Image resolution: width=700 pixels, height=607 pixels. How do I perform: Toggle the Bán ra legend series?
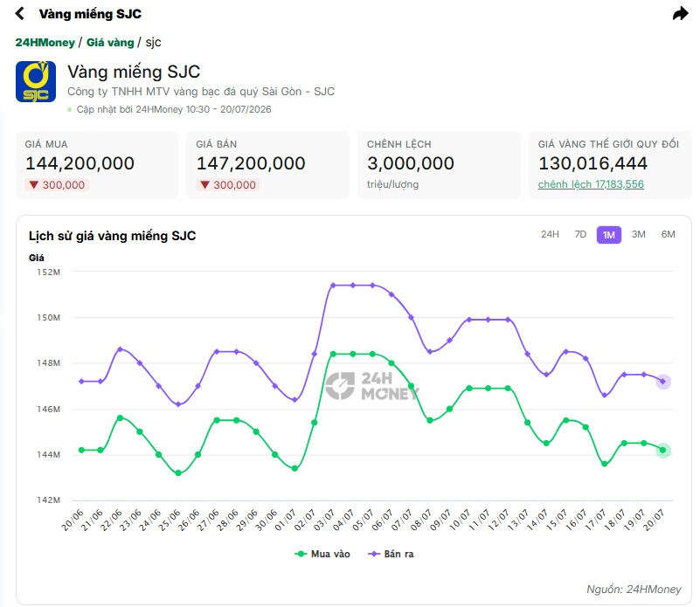[x=391, y=554]
